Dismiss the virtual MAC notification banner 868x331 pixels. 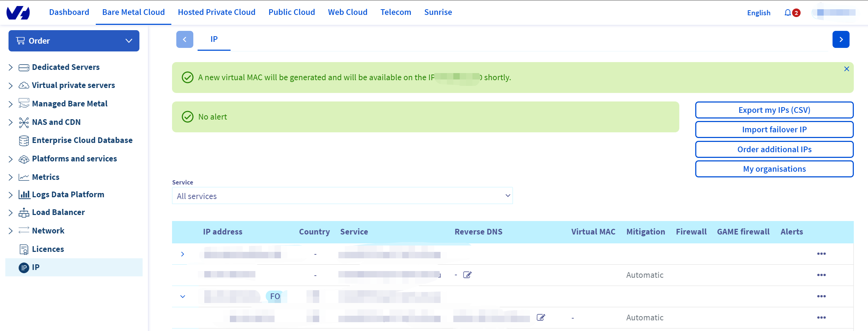point(846,69)
